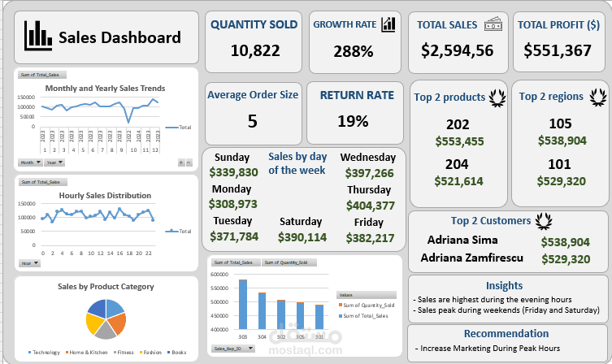Click the laurel wreath in Top 2 regions
This screenshot has height=364, width=612.
point(598,97)
